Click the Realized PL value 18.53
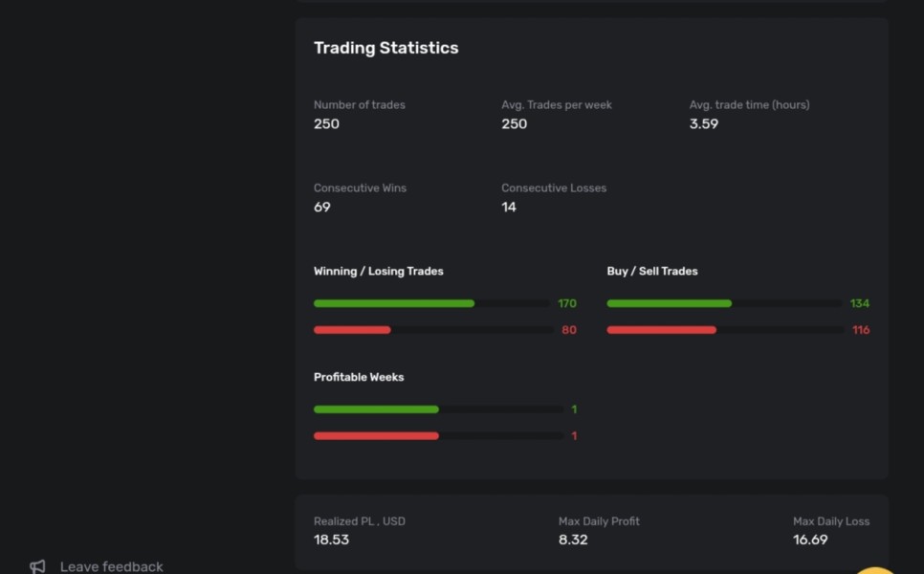This screenshot has width=924, height=574. [331, 540]
